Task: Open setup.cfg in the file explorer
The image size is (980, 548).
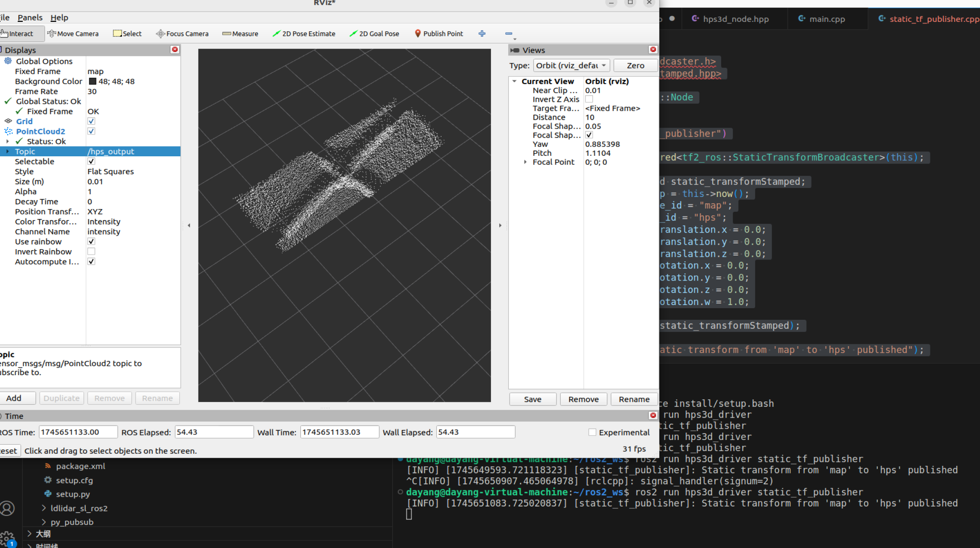Action: [x=74, y=480]
